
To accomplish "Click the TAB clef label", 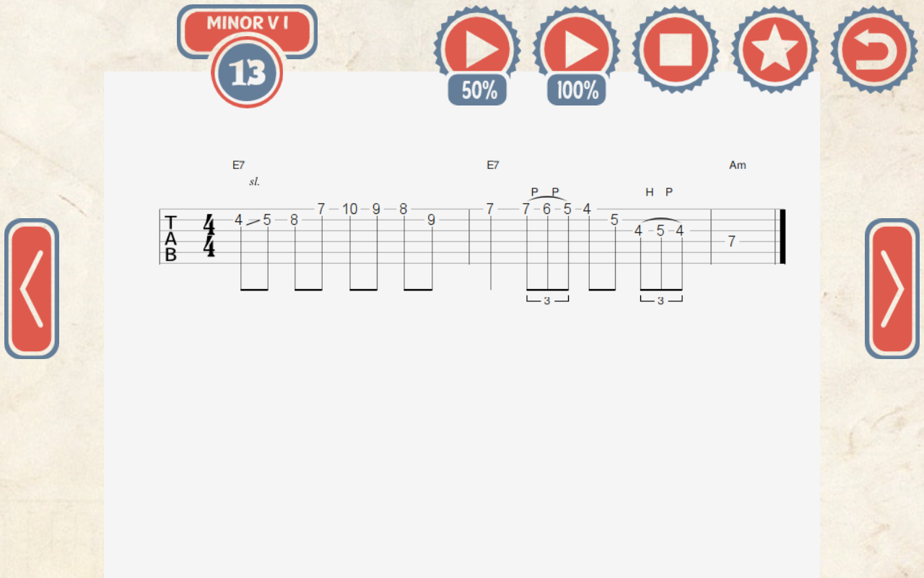I will tap(171, 238).
